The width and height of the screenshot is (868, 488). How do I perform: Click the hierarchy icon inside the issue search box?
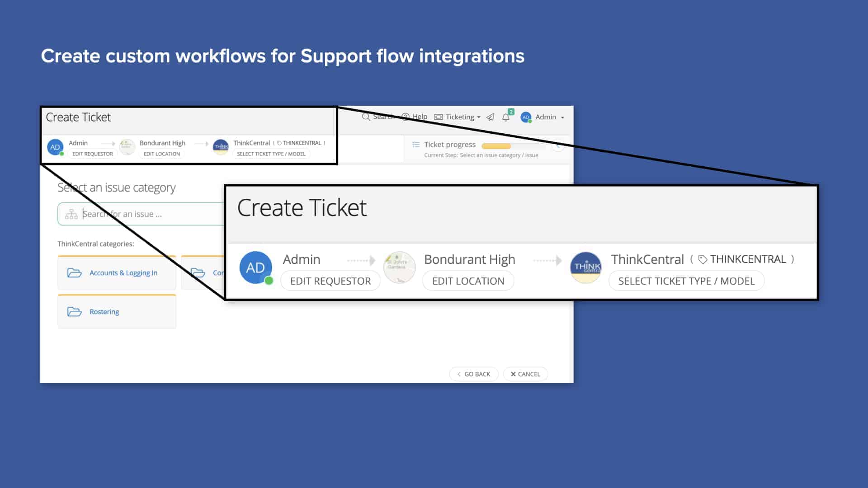click(x=71, y=213)
